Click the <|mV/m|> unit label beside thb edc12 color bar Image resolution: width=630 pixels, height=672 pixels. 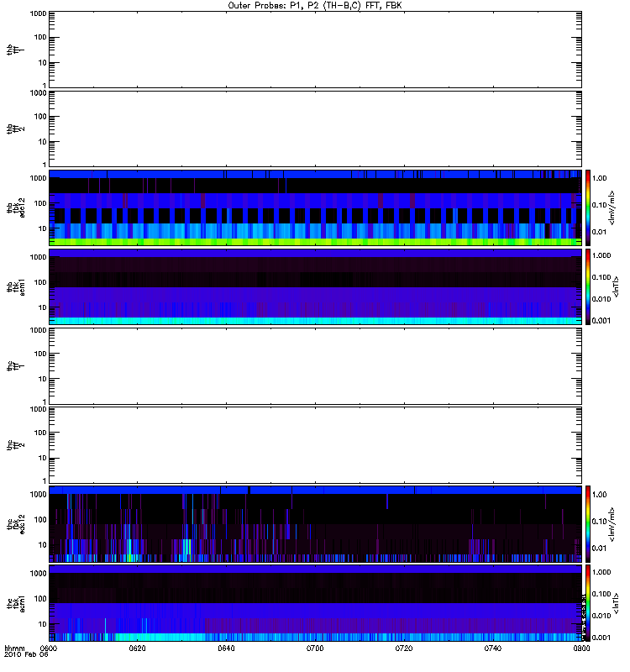click(612, 207)
